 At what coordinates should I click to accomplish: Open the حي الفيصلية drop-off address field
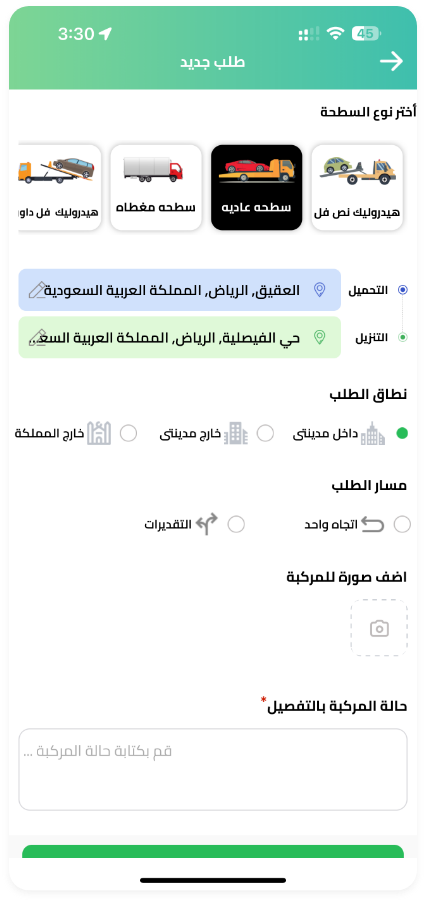click(180, 337)
